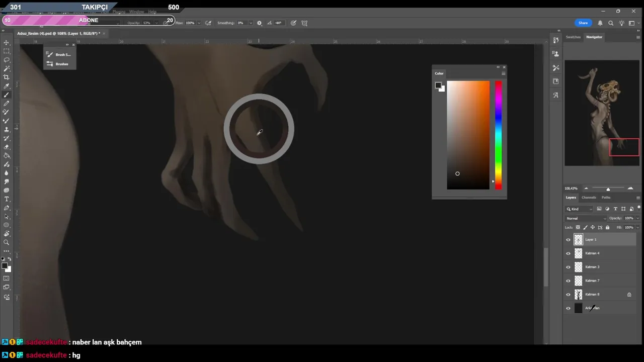Select the Layers tab
The width and height of the screenshot is (644, 362).
(571, 197)
